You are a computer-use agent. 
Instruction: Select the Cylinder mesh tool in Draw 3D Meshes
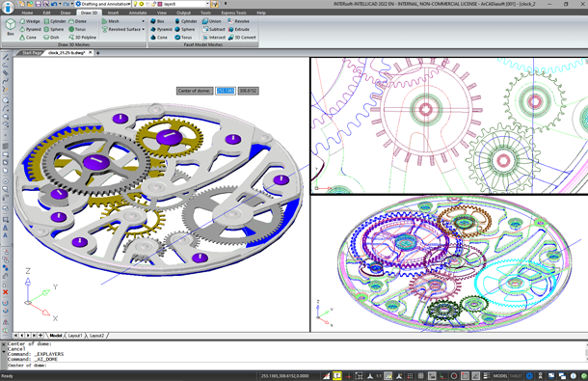click(55, 21)
